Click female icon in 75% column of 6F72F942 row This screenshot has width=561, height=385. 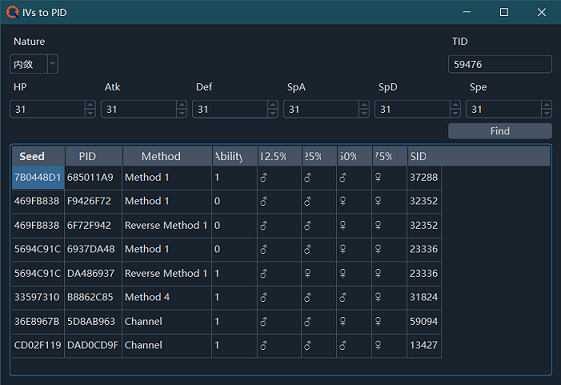tap(378, 225)
